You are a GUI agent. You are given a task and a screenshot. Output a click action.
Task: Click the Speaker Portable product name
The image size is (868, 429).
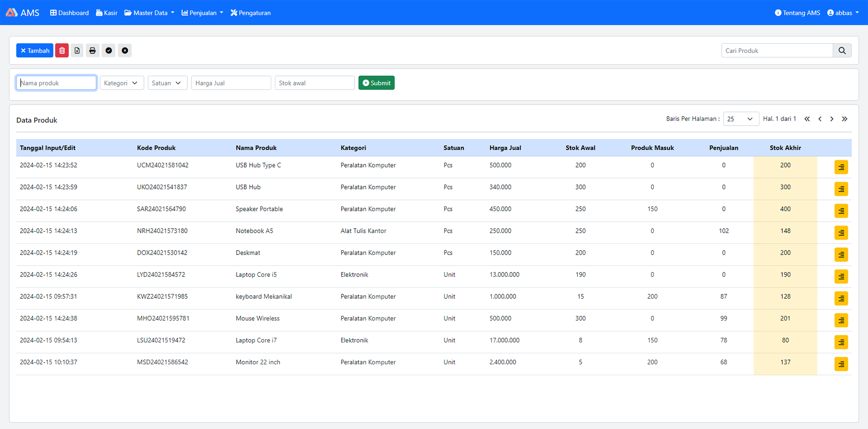click(x=259, y=209)
